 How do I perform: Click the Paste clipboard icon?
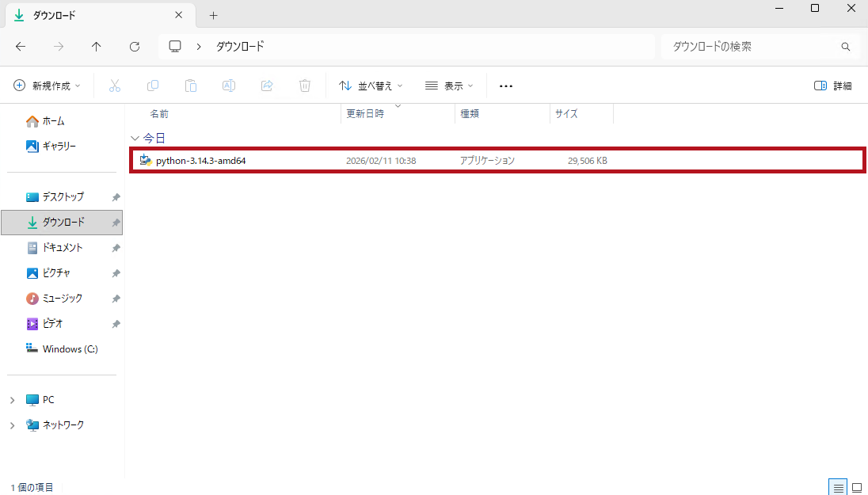pyautogui.click(x=191, y=86)
